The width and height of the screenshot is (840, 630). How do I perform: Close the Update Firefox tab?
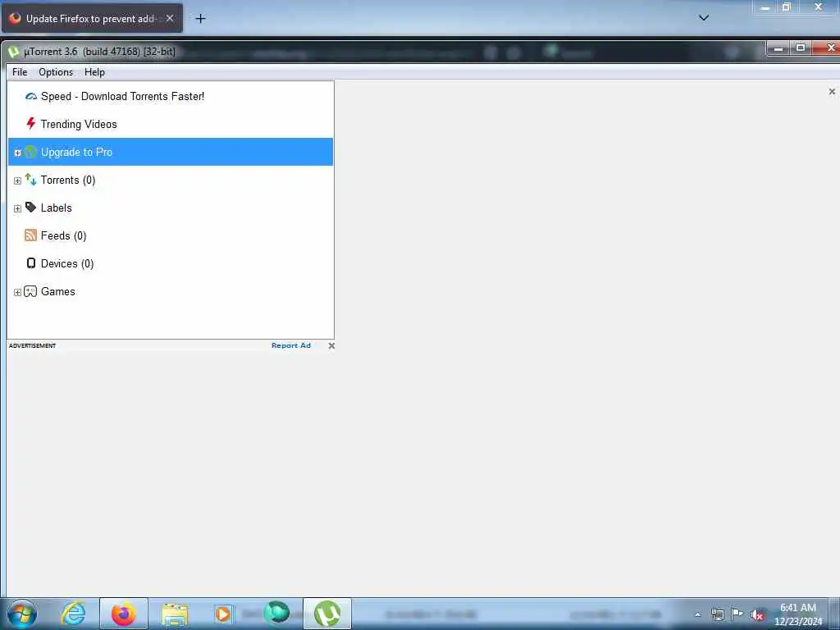[x=170, y=18]
